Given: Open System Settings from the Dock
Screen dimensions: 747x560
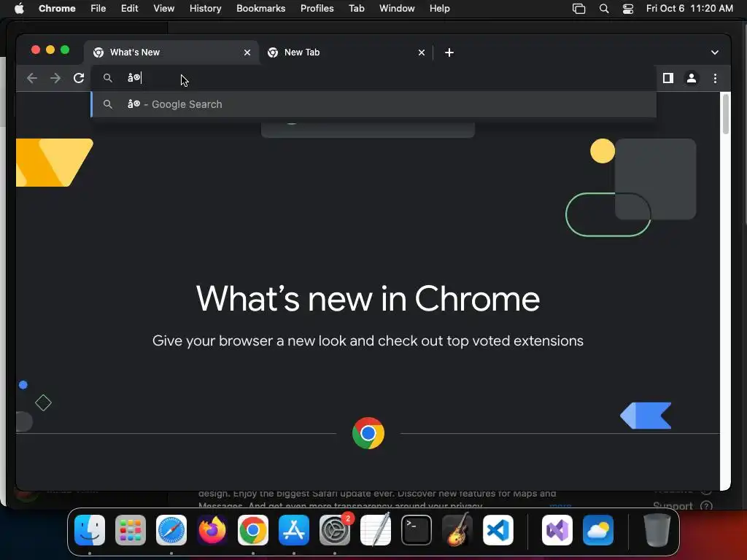Looking at the screenshot, I should tap(335, 530).
